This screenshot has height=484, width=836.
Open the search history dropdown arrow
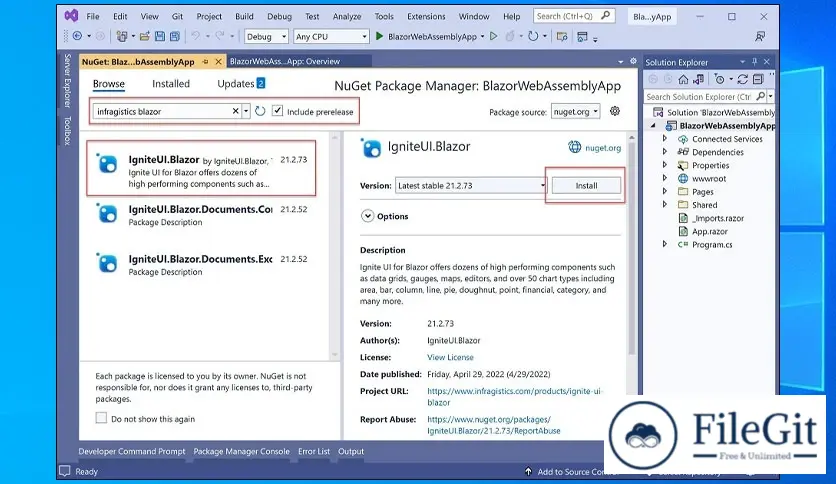[x=246, y=111]
